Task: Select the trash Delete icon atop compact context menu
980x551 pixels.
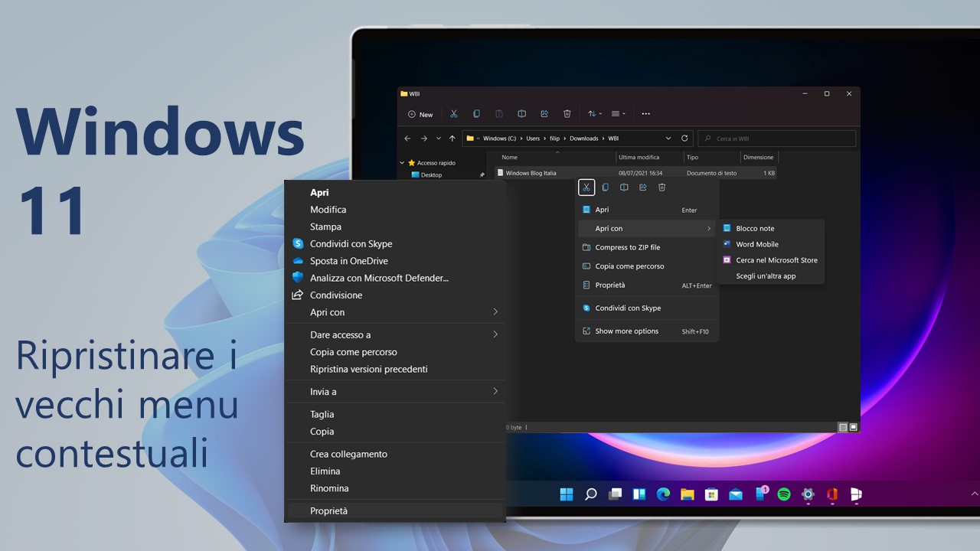Action: [662, 187]
